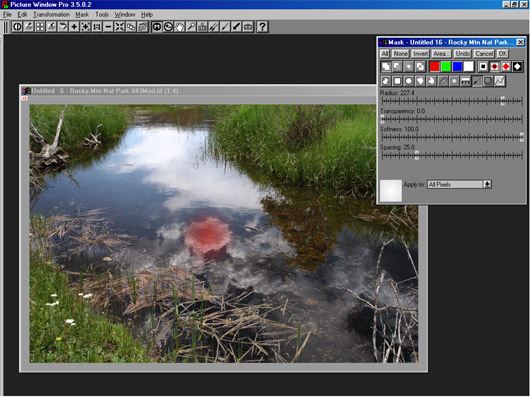Image resolution: width=530 pixels, height=397 pixels.
Task: Select the magnifier tool in toolbar
Action: pyautogui.click(x=191, y=27)
